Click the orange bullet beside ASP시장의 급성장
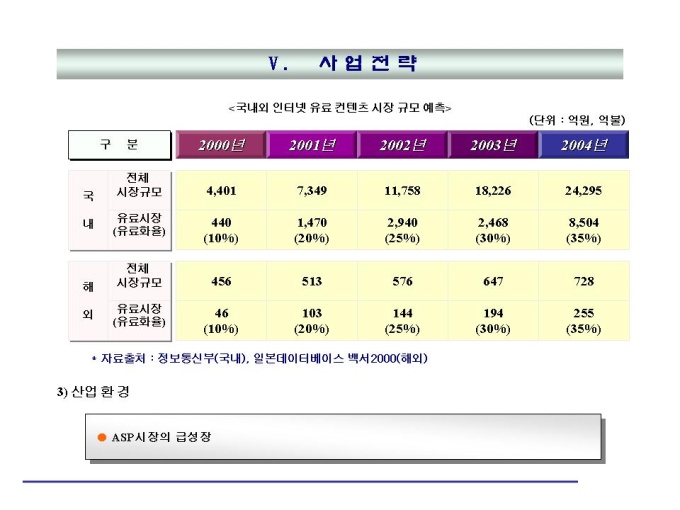The width and height of the screenshot is (680, 510). [x=102, y=437]
